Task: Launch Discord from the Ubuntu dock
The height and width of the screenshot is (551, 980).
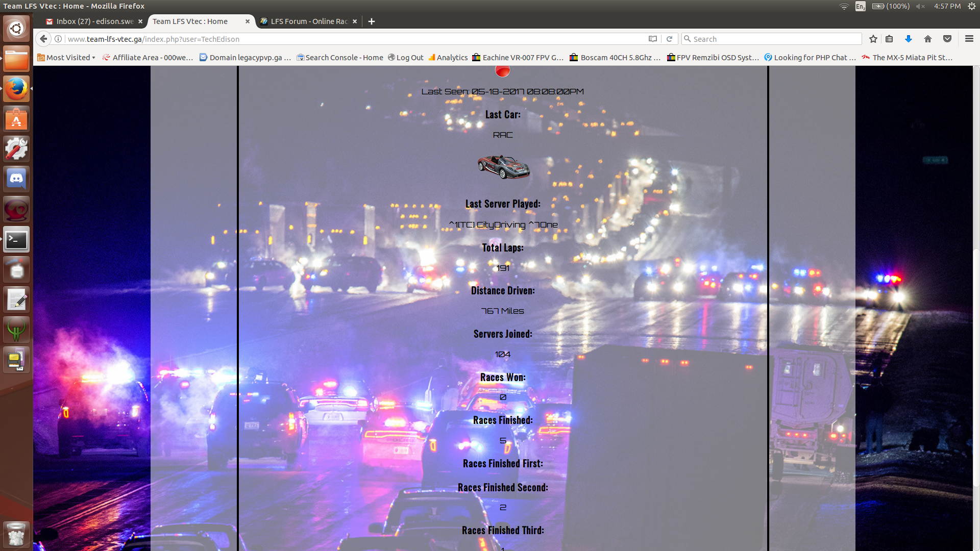Action: (16, 179)
